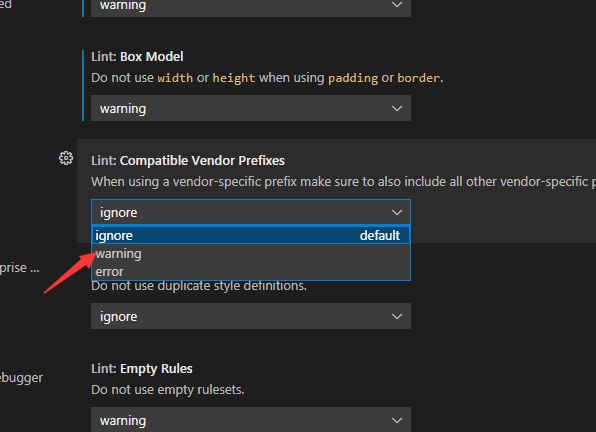Screen dimensions: 596x432
Task: Click the chevron of the duplicate styles dropdown
Action: pyautogui.click(x=397, y=316)
